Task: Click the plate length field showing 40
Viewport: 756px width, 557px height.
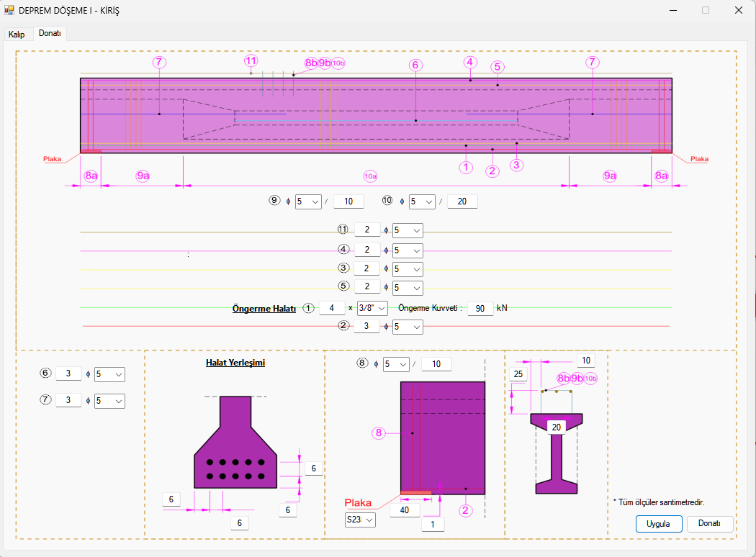Action: pyautogui.click(x=405, y=510)
